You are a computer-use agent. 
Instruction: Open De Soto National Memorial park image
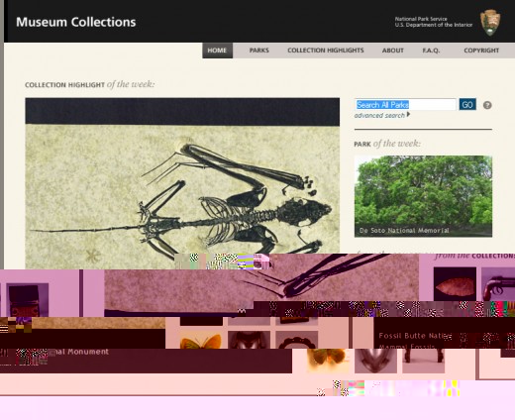(x=423, y=196)
